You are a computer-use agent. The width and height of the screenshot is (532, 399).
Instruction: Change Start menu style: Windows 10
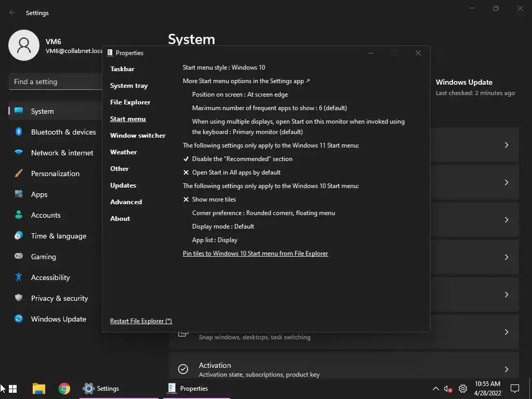[224, 68]
